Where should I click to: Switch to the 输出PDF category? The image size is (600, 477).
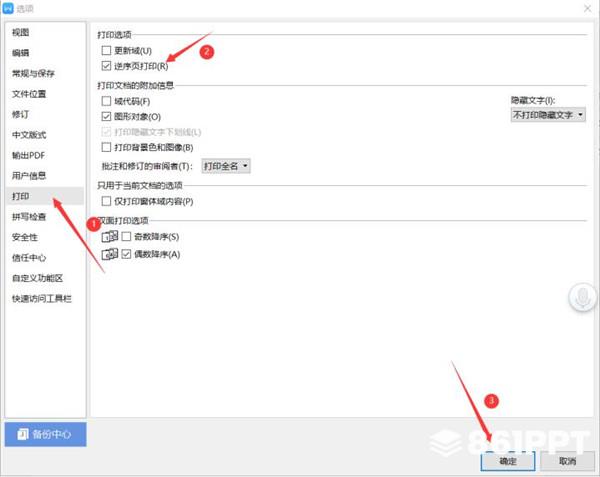point(28,155)
